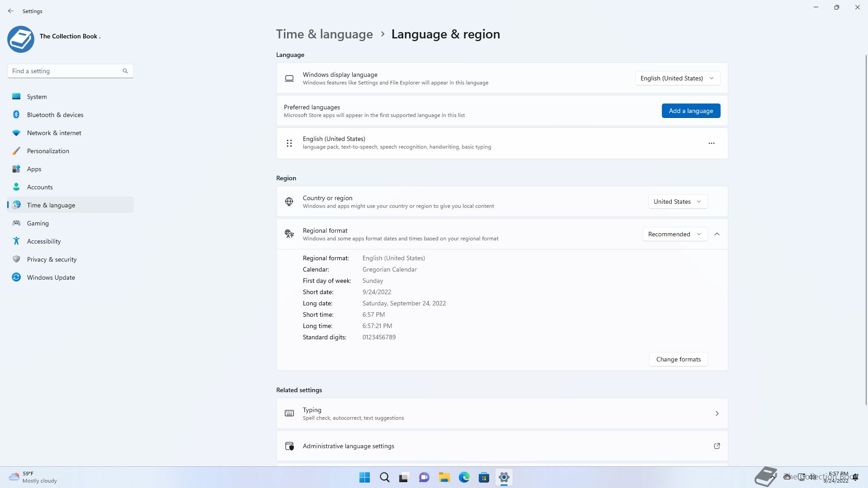Viewport: 868px width, 488px height.
Task: Open Accessibility settings
Action: [71, 241]
